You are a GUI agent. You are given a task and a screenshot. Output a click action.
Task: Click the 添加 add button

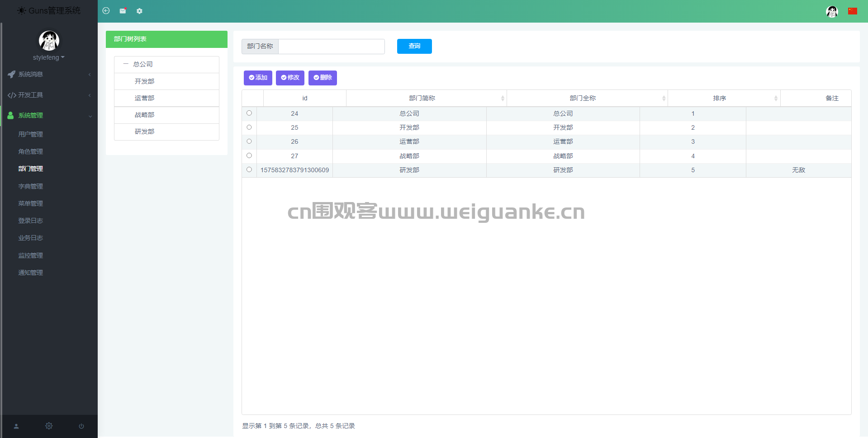tap(258, 78)
